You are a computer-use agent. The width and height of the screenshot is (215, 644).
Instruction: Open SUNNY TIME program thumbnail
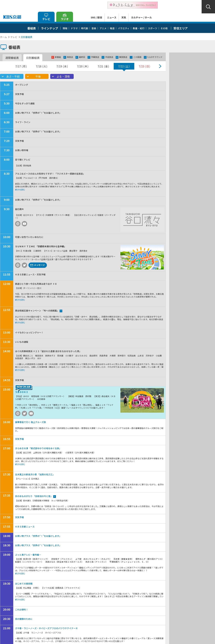tap(142, 257)
